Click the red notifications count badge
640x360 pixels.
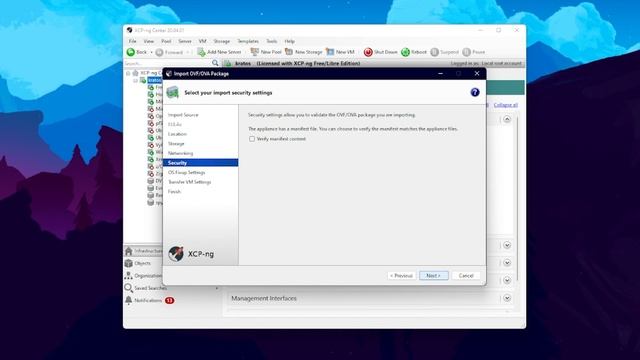(169, 300)
